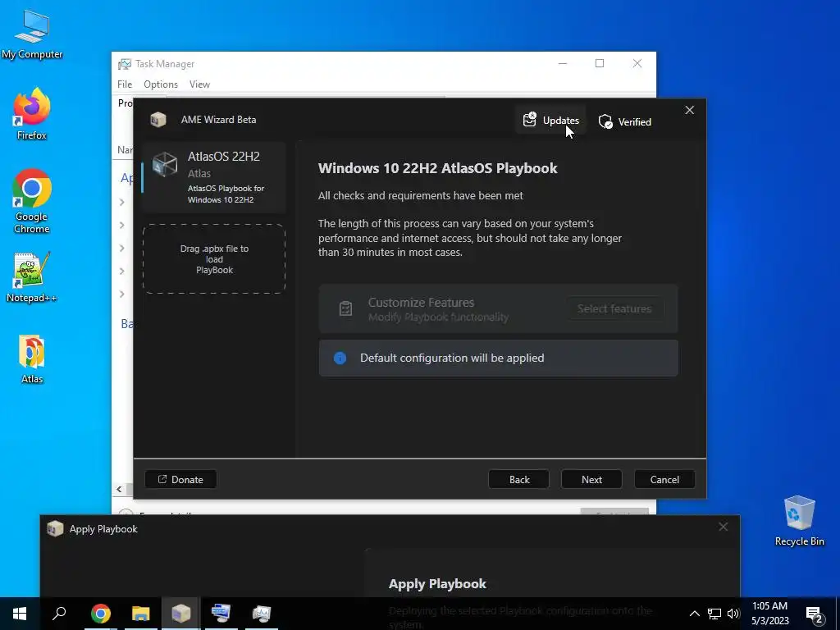Image resolution: width=840 pixels, height=630 pixels.
Task: Cancel the AME Wizard setup
Action: [664, 479]
